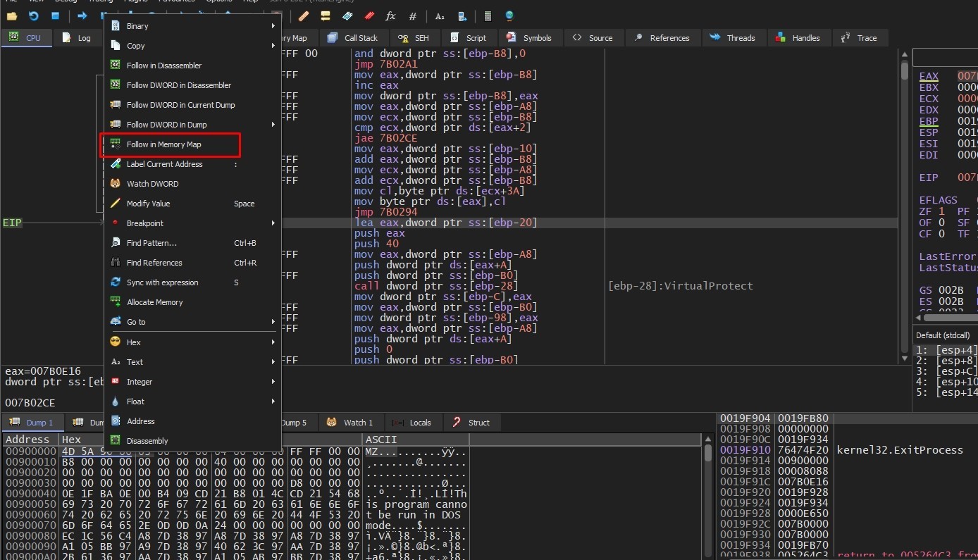The height and width of the screenshot is (560, 978).
Task: Choose Find Pattern... from context menu
Action: coord(151,243)
